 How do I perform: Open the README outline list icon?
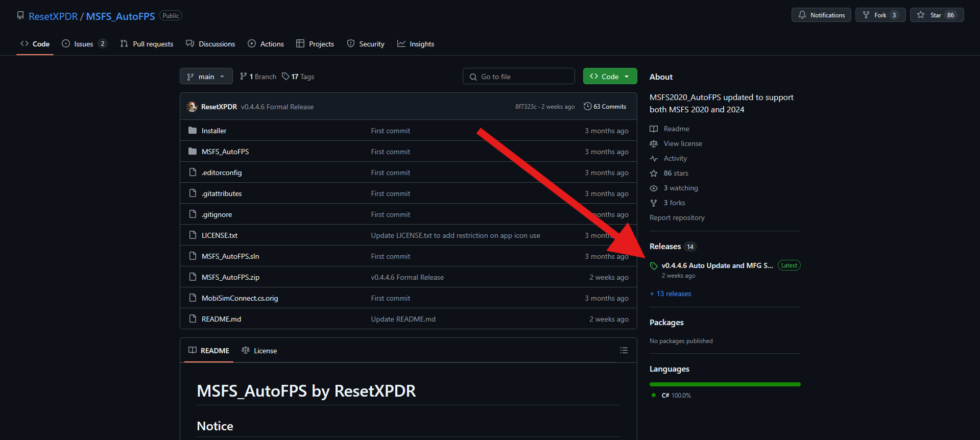[x=624, y=351]
